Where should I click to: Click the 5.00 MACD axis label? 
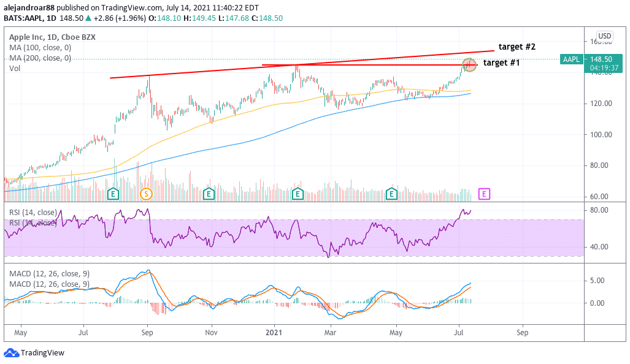(x=597, y=281)
